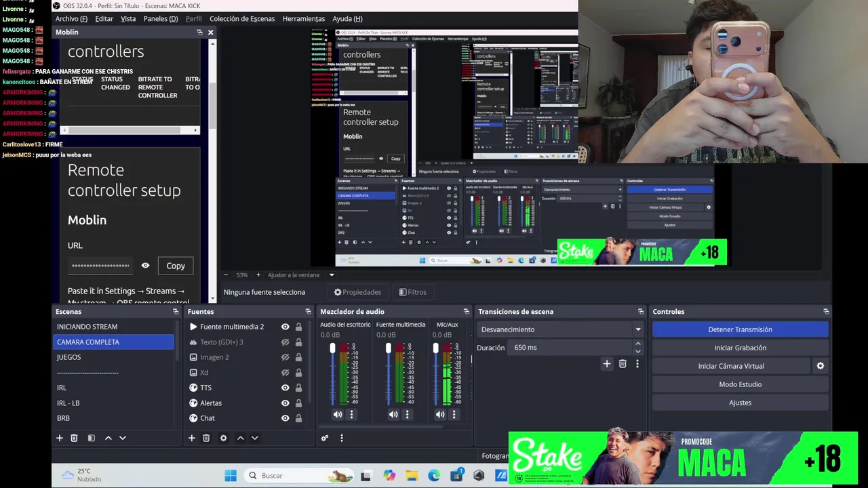This screenshot has height=488, width=868.
Task: Open the Herramientas menu
Action: point(304,19)
